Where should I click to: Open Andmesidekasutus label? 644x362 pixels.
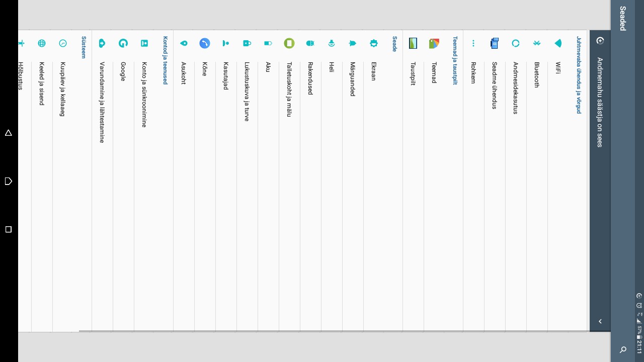point(516,88)
